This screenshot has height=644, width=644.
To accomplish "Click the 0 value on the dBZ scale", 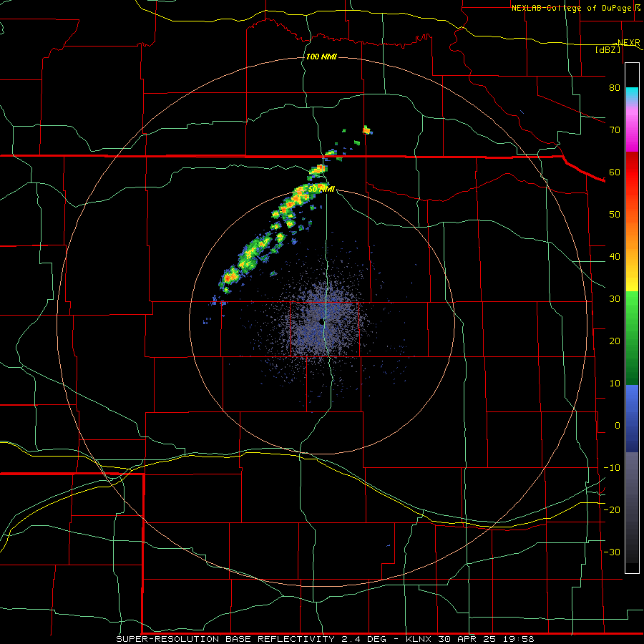I will (x=618, y=426).
